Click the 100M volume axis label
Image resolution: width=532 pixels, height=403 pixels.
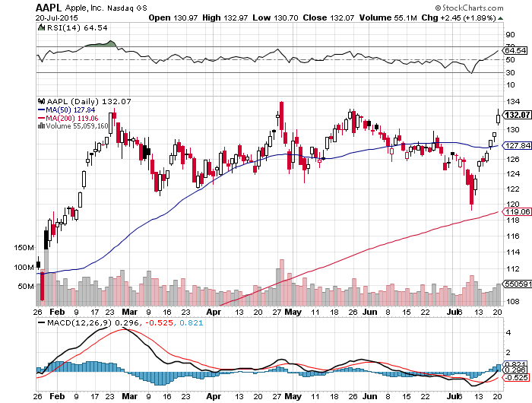click(24, 267)
